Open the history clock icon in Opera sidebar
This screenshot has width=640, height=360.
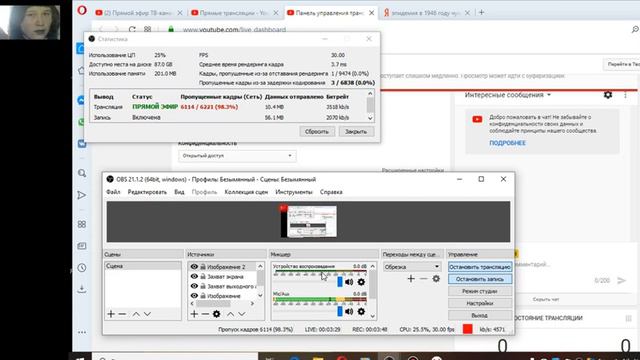(82, 268)
